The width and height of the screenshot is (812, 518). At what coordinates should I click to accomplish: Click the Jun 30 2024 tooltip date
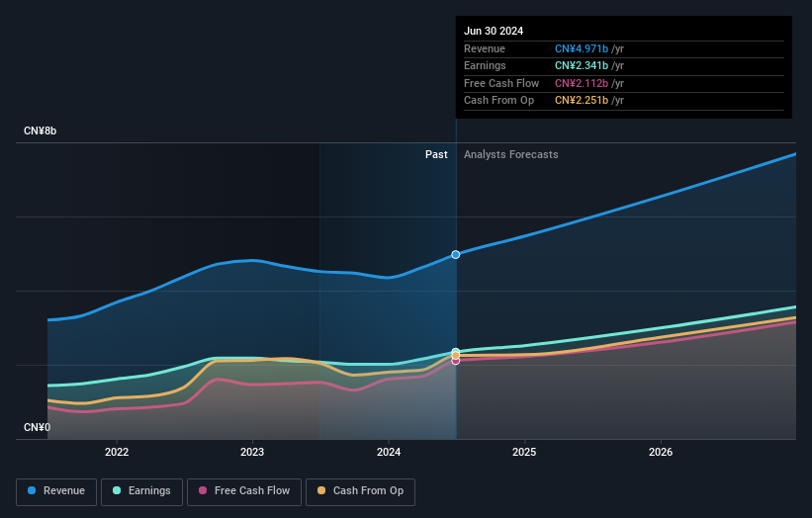click(x=494, y=31)
